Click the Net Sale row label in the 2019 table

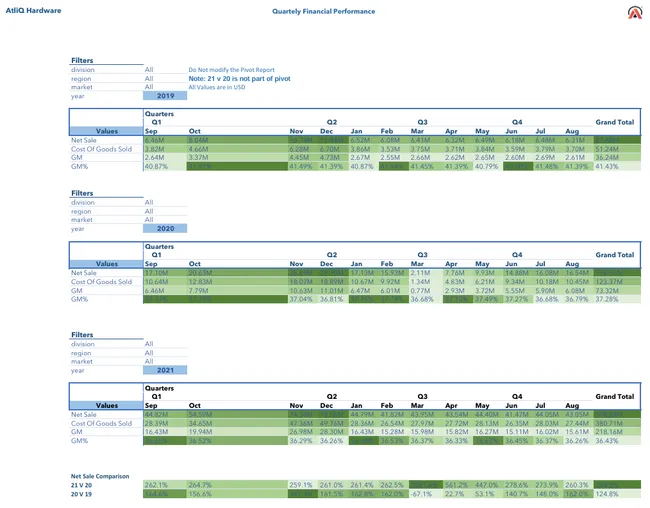coord(84,140)
